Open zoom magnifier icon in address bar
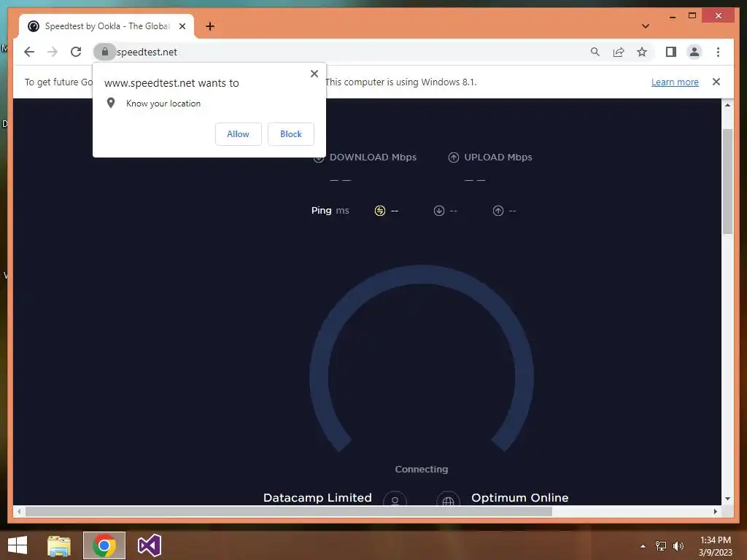Viewport: 747px width, 560px height. pos(595,52)
